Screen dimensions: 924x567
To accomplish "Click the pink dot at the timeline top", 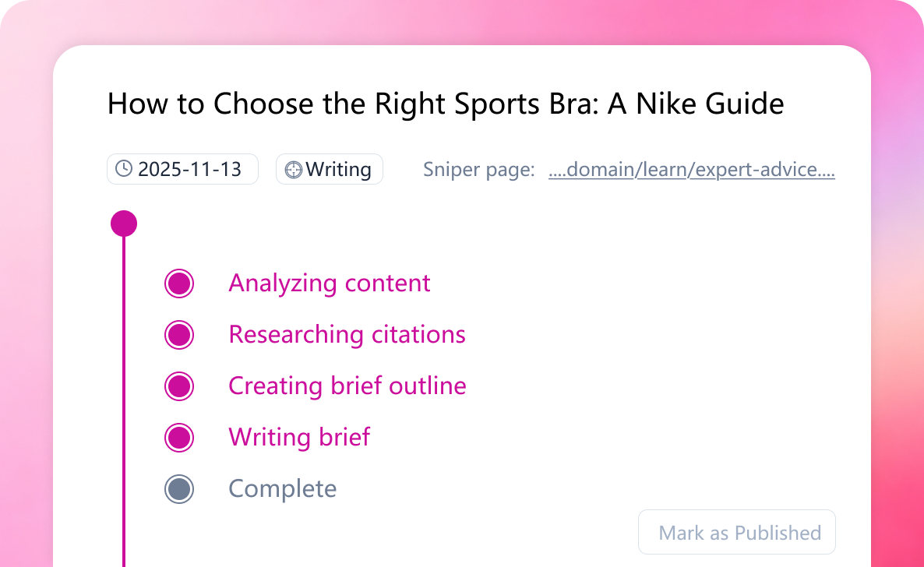I will (124, 223).
